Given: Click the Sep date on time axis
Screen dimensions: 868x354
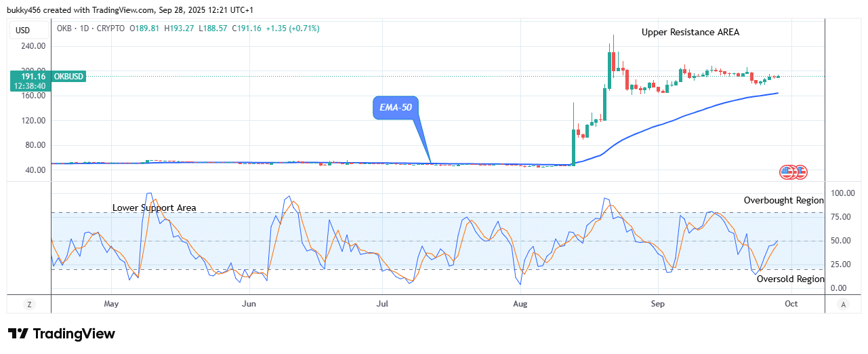Looking at the screenshot, I should click(x=656, y=304).
